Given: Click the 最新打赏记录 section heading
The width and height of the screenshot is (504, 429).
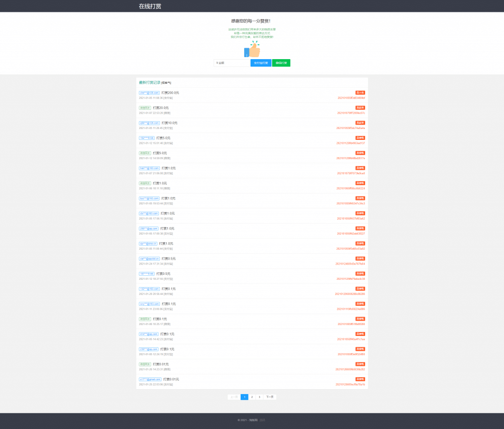Looking at the screenshot, I should pos(150,83).
